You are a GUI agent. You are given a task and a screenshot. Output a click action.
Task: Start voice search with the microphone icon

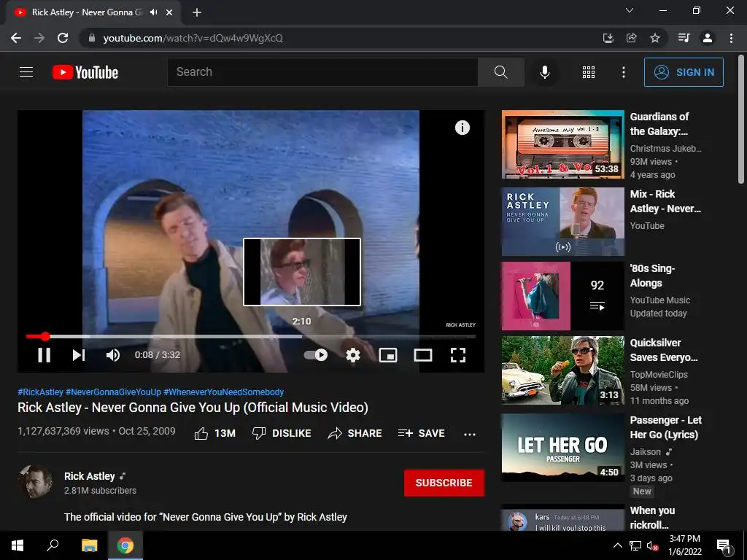(x=544, y=72)
